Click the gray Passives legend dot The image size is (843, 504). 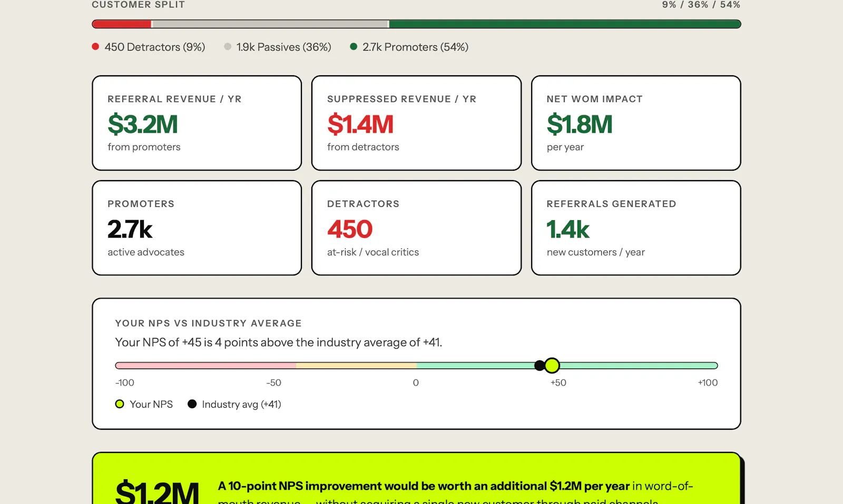(228, 46)
